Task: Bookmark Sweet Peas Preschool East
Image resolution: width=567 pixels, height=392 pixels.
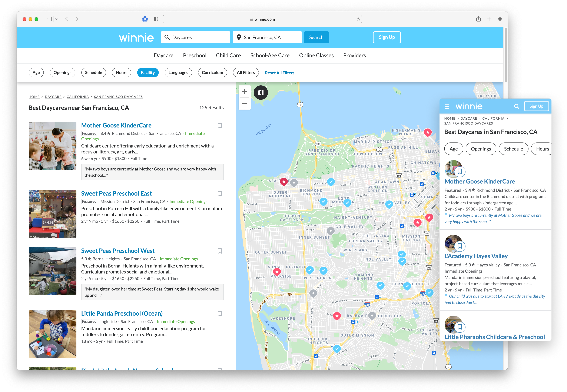Action: tap(220, 194)
